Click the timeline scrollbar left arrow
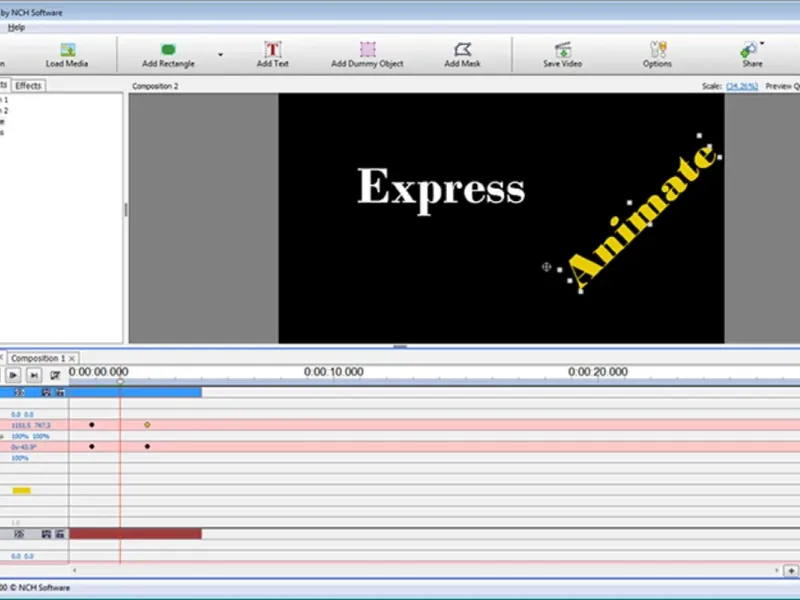The height and width of the screenshot is (600, 800). pos(75,570)
